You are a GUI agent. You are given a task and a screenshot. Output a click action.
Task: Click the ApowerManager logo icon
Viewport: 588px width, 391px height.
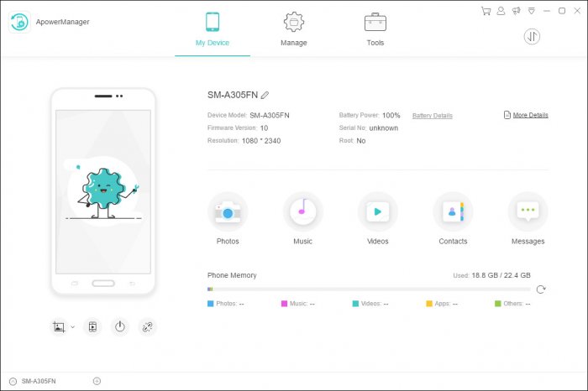pos(19,22)
